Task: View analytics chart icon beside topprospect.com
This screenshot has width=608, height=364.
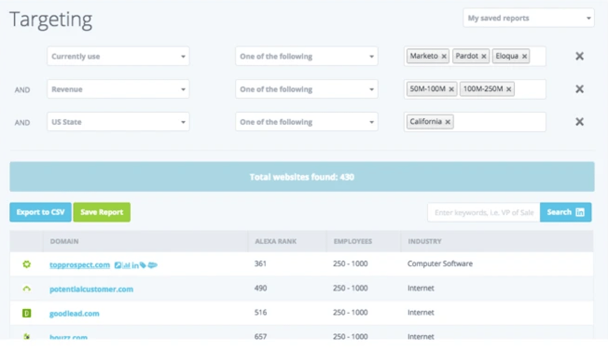Action: [126, 265]
